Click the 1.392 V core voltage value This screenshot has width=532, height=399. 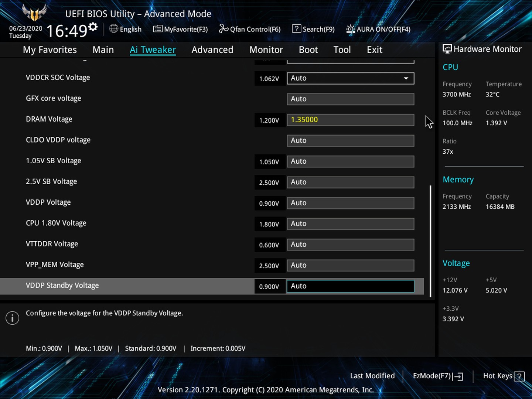497,123
